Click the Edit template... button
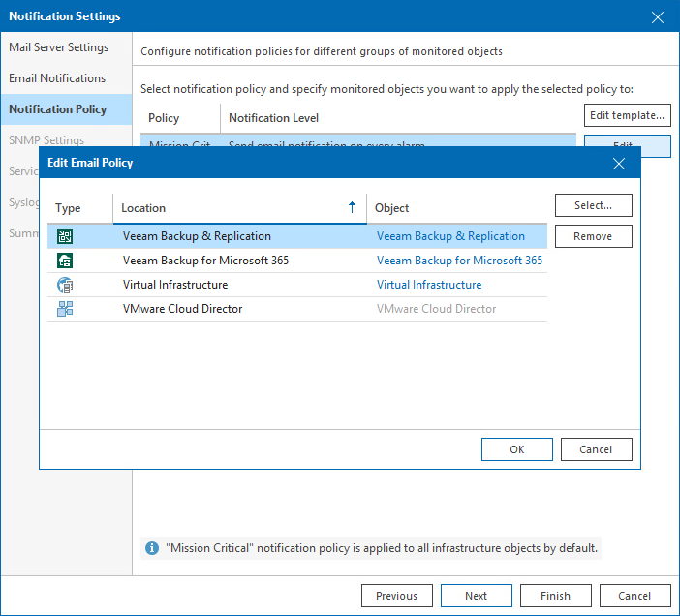The image size is (680, 616). (627, 115)
